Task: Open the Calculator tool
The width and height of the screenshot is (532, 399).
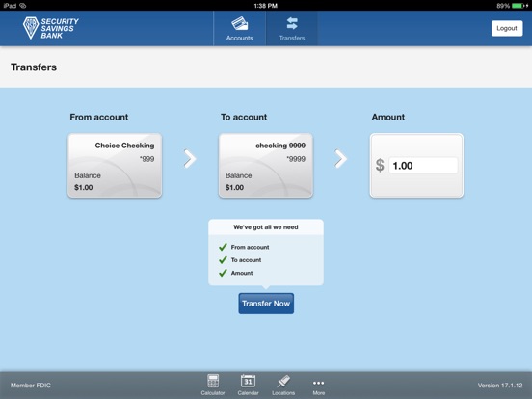Action: (x=213, y=381)
